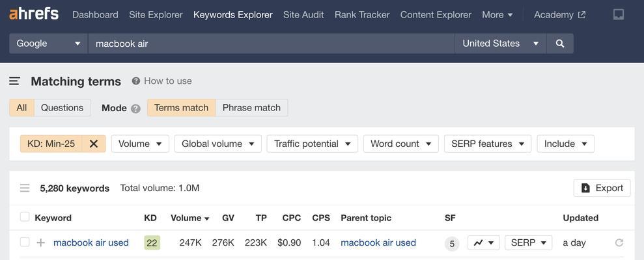Open the macbook air used keyword link
644x260 pixels.
91,243
